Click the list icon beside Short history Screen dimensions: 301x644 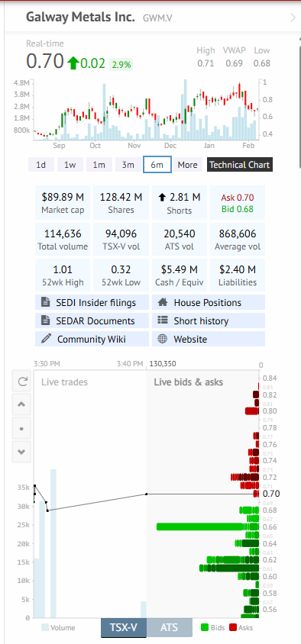[163, 320]
